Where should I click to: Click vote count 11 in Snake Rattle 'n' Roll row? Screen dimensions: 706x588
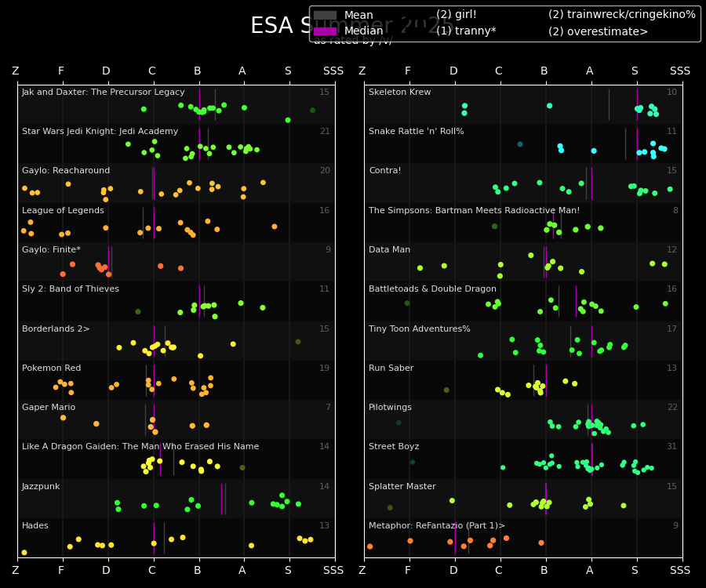[671, 132]
